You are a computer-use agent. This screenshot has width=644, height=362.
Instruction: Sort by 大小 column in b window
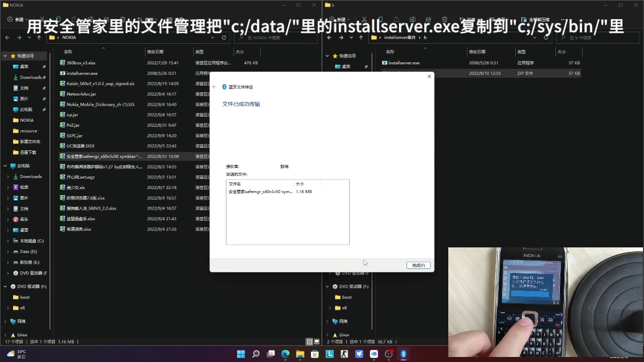pos(561,52)
